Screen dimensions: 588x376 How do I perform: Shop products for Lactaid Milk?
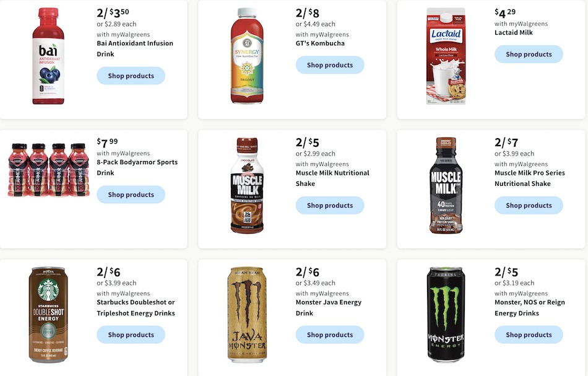[x=529, y=54]
